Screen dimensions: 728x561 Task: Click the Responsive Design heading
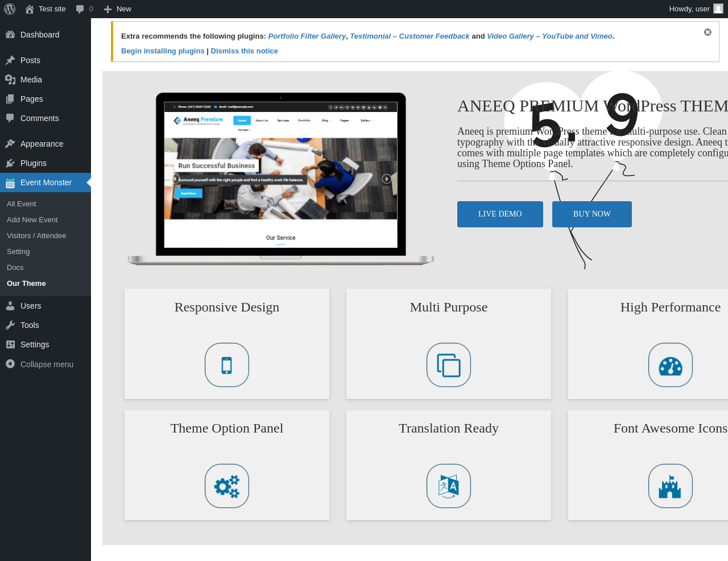227,307
